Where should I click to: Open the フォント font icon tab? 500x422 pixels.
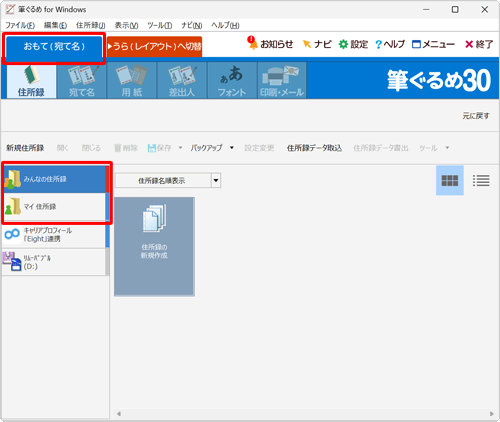[x=232, y=81]
